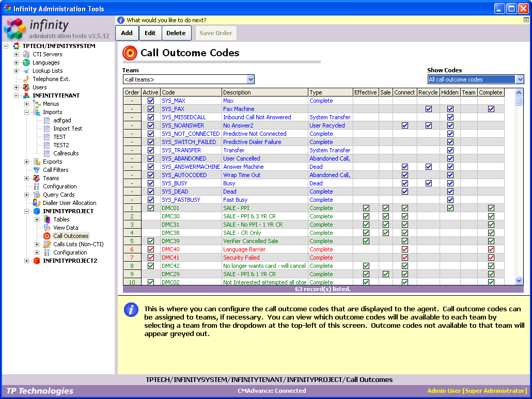Select SYS_ANSWERMACHINE code cell

pyautogui.click(x=191, y=167)
